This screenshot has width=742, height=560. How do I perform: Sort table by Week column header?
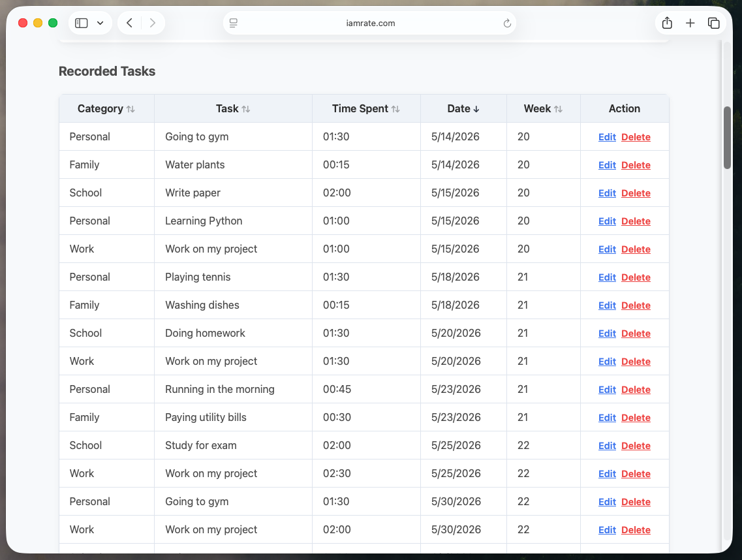click(543, 109)
